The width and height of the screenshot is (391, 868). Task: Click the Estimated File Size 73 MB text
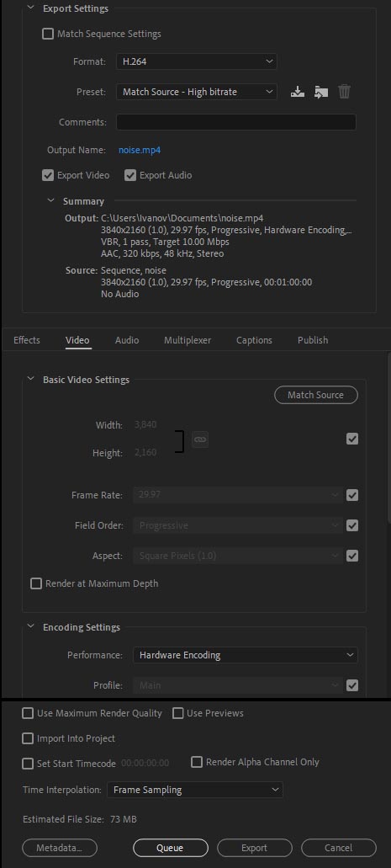(x=80, y=818)
